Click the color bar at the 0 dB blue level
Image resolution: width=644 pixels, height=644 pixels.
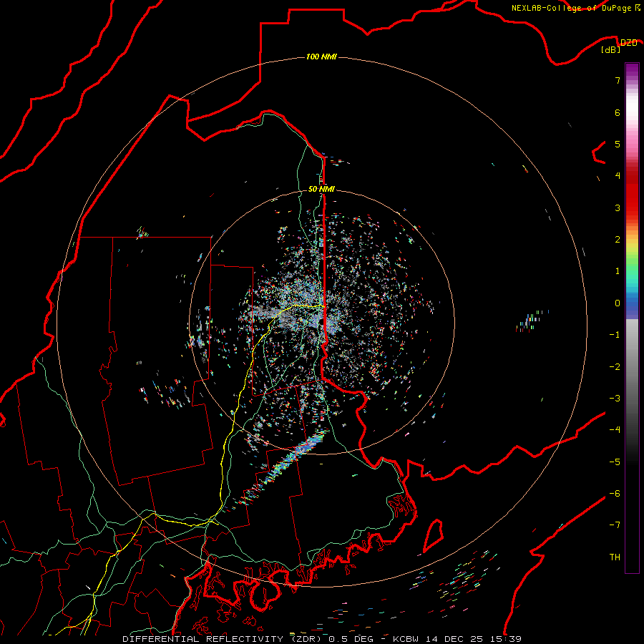click(632, 303)
